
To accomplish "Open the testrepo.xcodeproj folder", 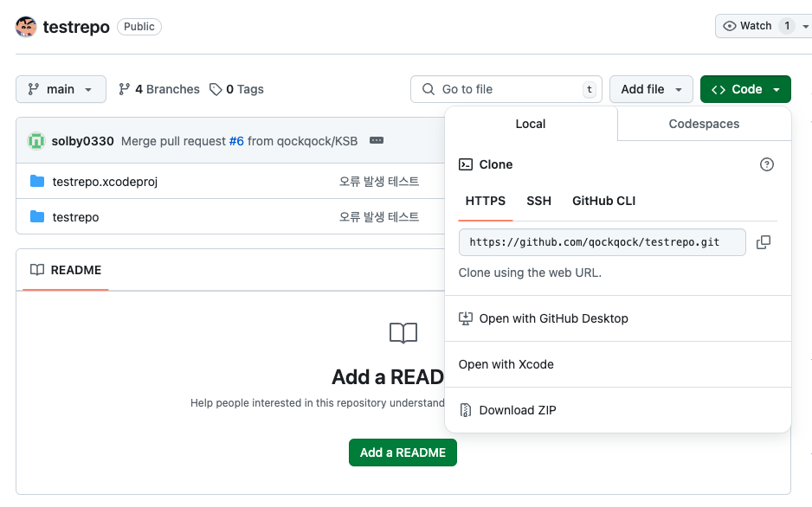I will pos(105,182).
